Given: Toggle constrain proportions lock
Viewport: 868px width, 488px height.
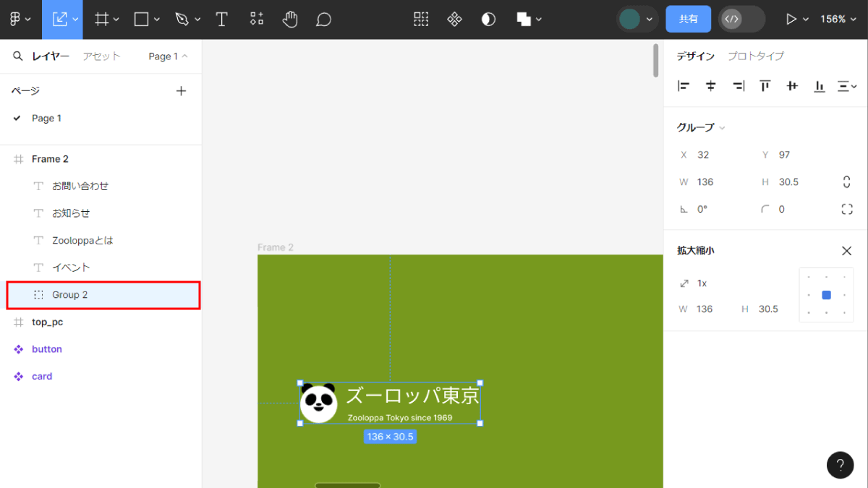Looking at the screenshot, I should point(847,182).
